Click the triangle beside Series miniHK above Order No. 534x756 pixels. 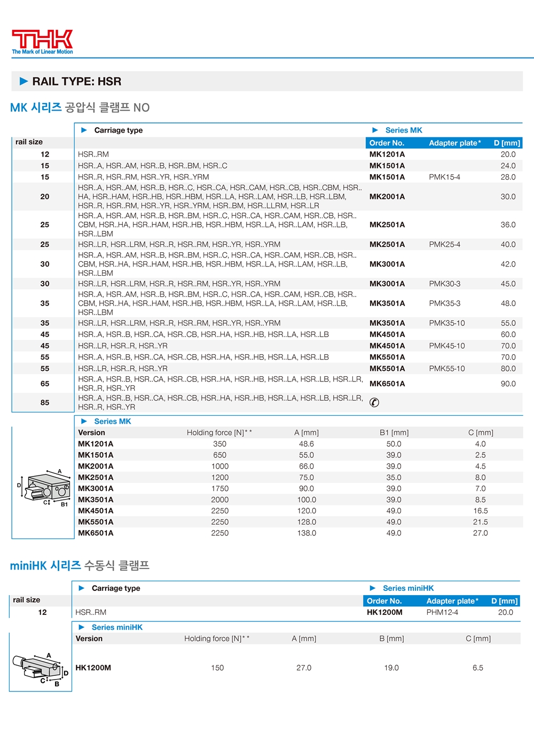(373, 588)
